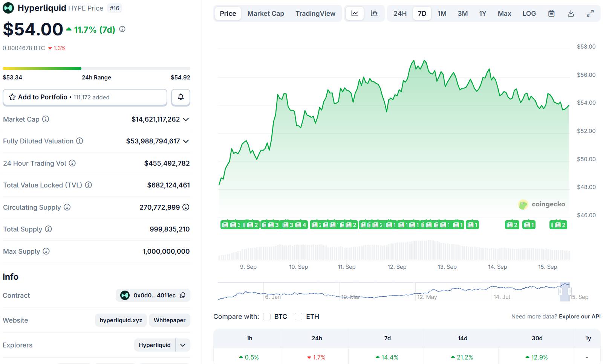This screenshot has width=609, height=364.
Task: Select the 7D time range
Action: [422, 14]
